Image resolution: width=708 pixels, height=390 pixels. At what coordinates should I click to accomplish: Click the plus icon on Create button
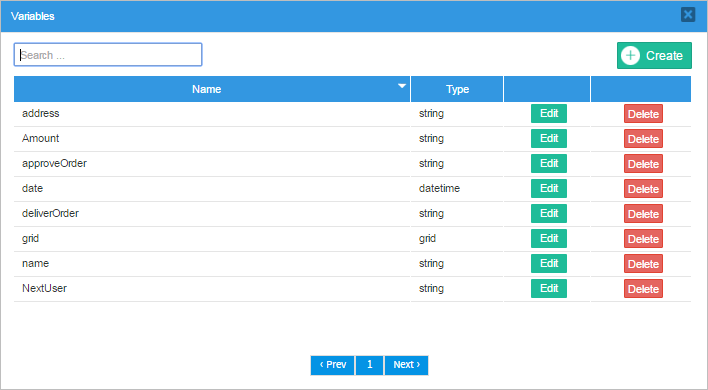pos(630,56)
